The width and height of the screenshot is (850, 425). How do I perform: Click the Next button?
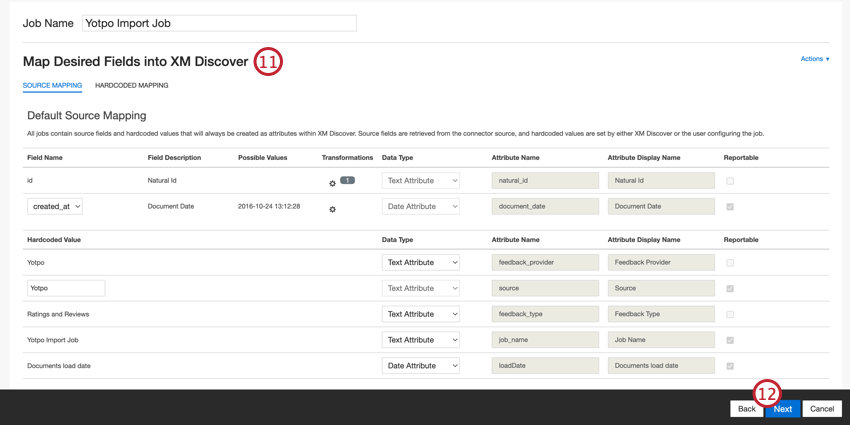pos(783,409)
